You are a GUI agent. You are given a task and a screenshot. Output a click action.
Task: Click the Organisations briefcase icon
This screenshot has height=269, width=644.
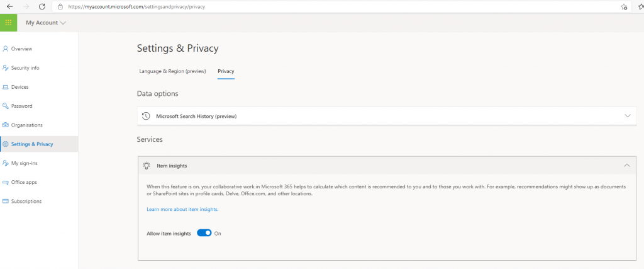(6, 125)
